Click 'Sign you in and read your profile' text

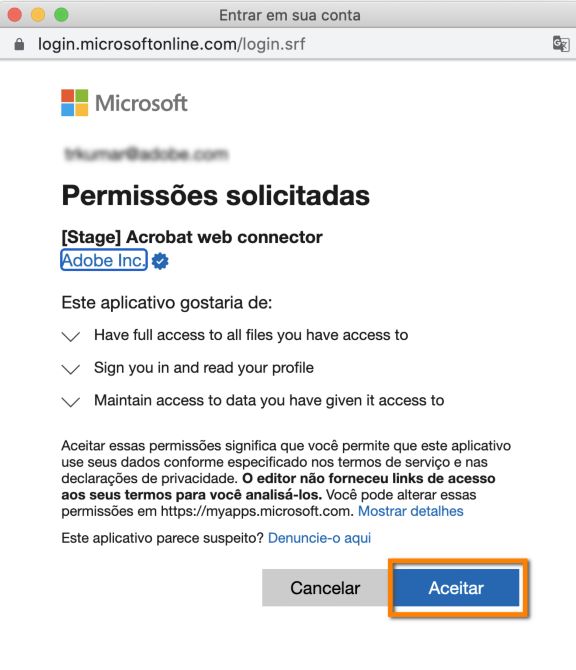204,367
